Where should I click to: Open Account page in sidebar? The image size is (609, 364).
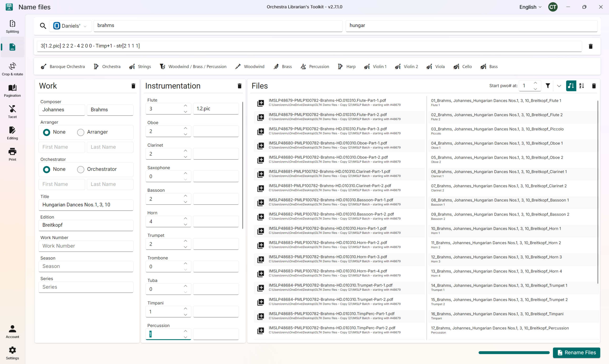(x=12, y=332)
